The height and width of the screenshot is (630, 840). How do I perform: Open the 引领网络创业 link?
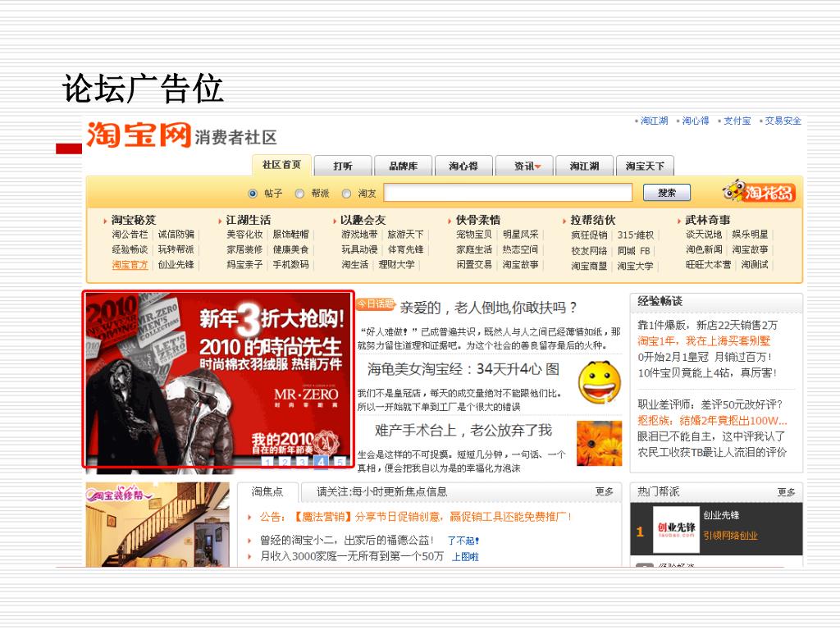tap(730, 536)
